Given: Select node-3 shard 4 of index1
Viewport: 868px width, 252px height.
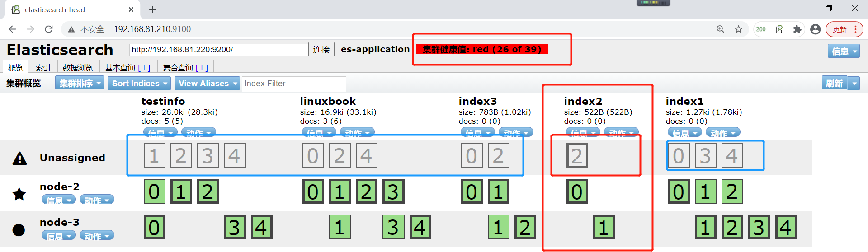Looking at the screenshot, I should point(786,227).
